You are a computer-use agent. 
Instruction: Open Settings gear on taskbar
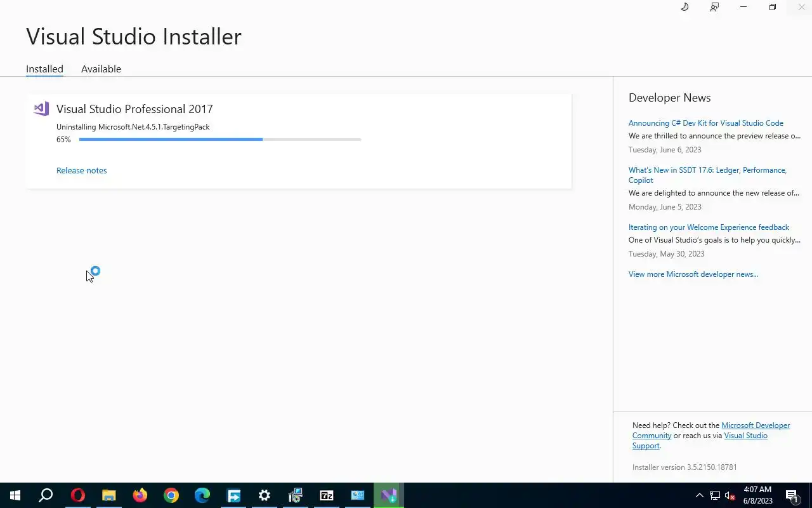point(265,495)
